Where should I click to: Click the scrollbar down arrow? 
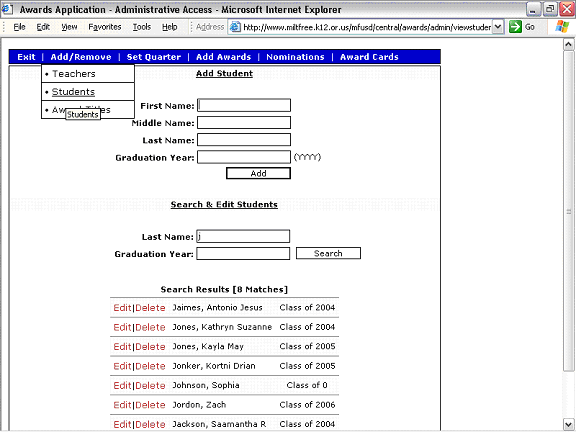pyautogui.click(x=568, y=424)
